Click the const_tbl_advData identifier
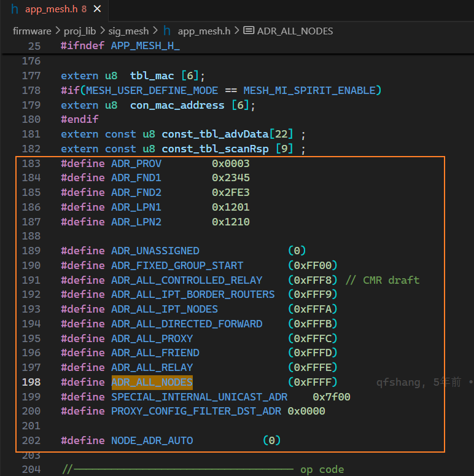474x476 pixels. (x=215, y=134)
